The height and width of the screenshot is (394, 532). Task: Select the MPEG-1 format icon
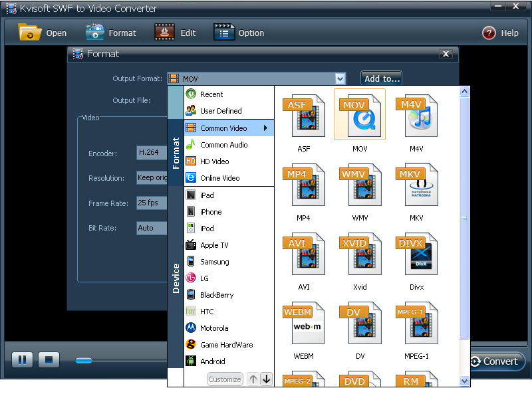[x=416, y=323]
